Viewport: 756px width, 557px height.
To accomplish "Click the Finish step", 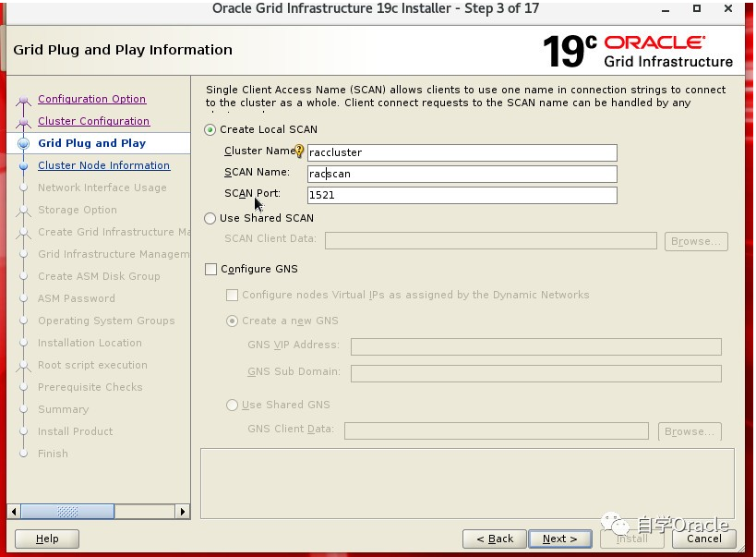I will 53,454.
